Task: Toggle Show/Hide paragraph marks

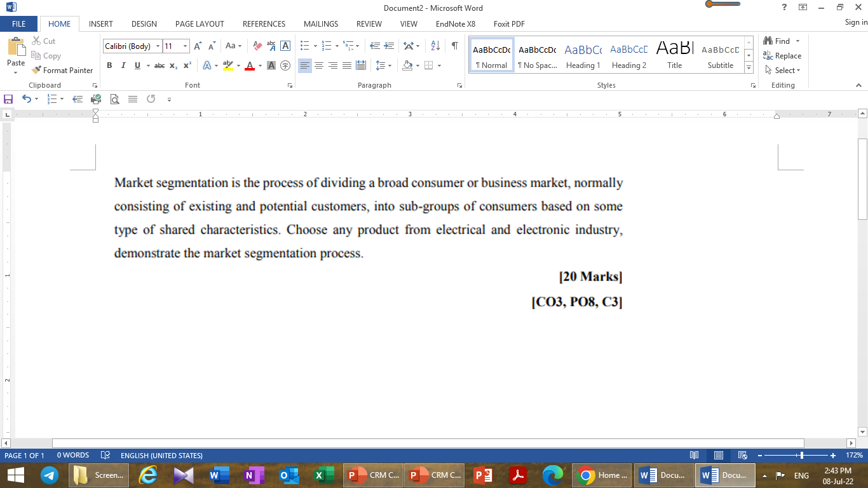Action: pyautogui.click(x=454, y=45)
